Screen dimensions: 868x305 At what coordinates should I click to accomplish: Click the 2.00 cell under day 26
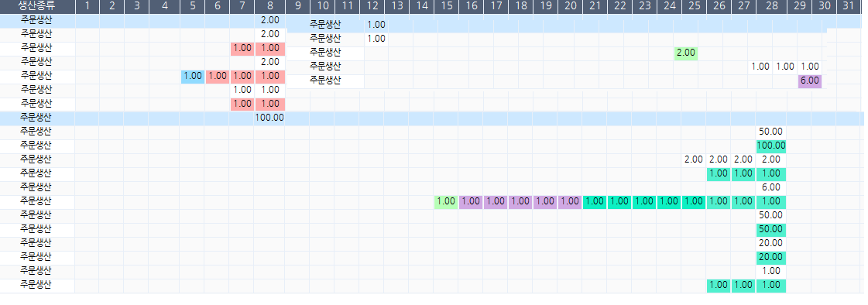719,159
